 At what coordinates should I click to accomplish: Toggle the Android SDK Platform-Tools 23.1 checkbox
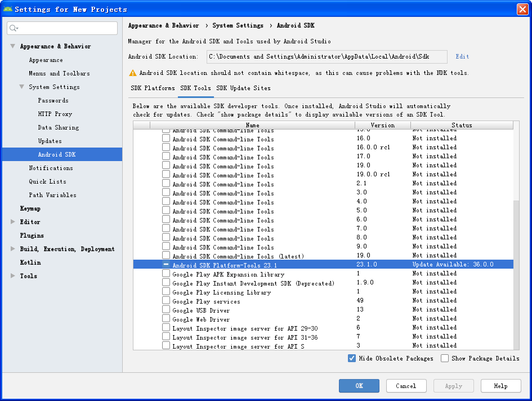point(166,264)
